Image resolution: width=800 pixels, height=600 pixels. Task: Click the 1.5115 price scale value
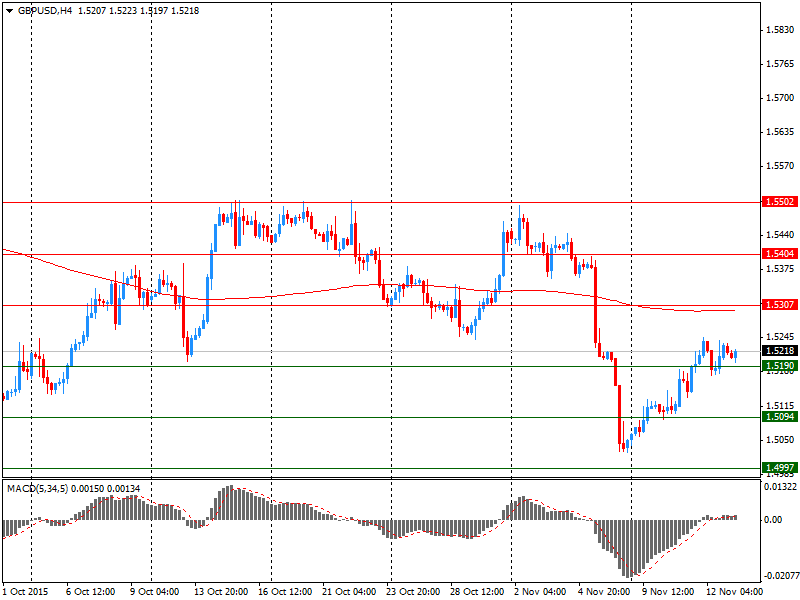click(780, 406)
